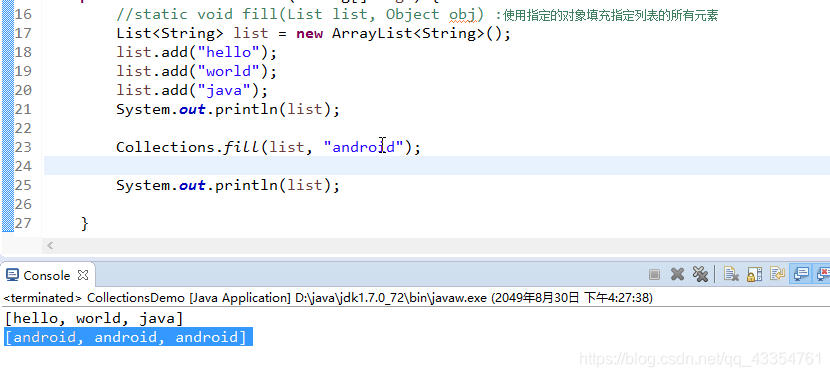Click the "new" keyword on line 17
Viewport: 830px width, 377px height.
pyautogui.click(x=310, y=34)
